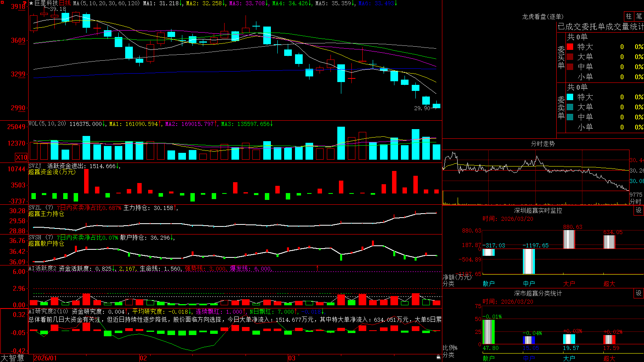Viewport: 644px width, 362px height.
Task: Click the 03 month marker on timeline
Action: [x=292, y=358]
